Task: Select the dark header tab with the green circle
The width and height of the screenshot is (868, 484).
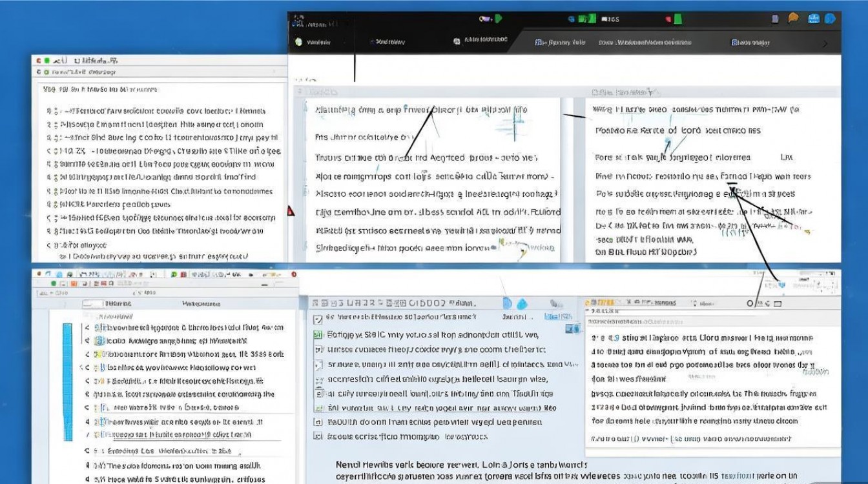Action: click(x=313, y=42)
